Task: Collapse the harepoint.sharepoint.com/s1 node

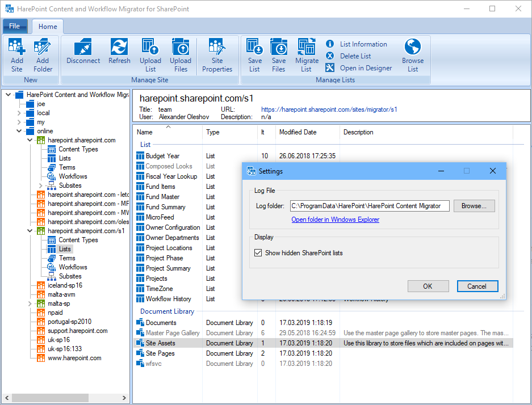Action: pos(30,231)
